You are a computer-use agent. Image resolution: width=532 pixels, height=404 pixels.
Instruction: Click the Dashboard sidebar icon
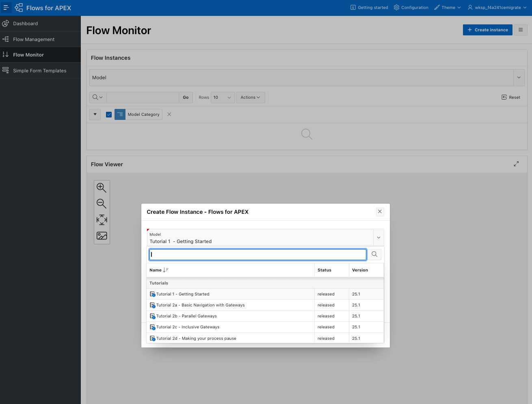(x=6, y=24)
